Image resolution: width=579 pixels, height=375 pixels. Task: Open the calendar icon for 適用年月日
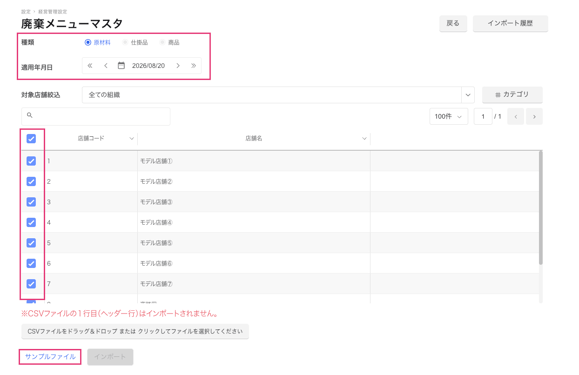coord(121,66)
